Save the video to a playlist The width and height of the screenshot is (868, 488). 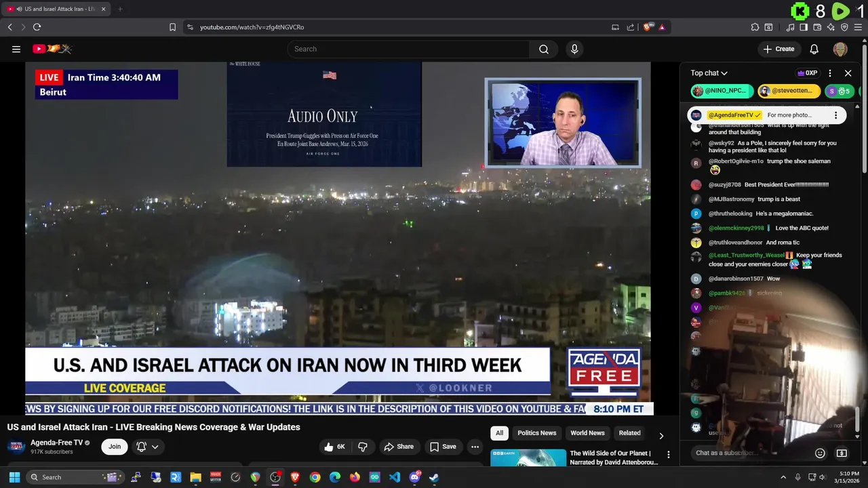443,447
